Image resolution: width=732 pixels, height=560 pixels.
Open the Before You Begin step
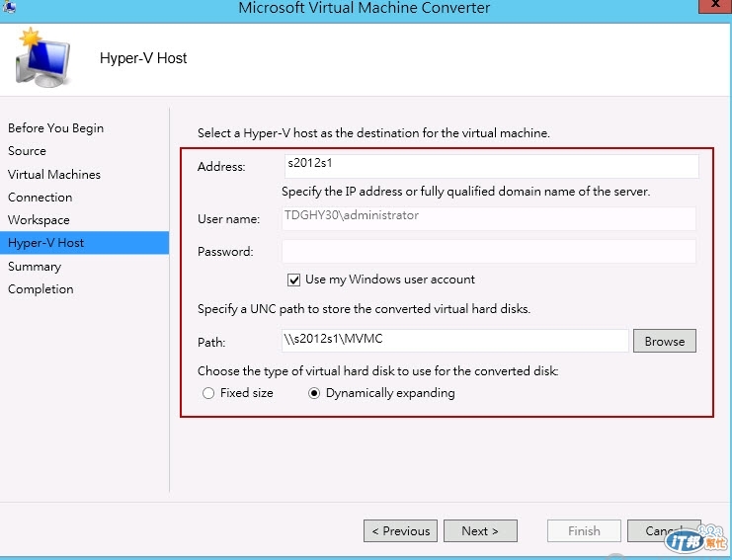pos(56,128)
